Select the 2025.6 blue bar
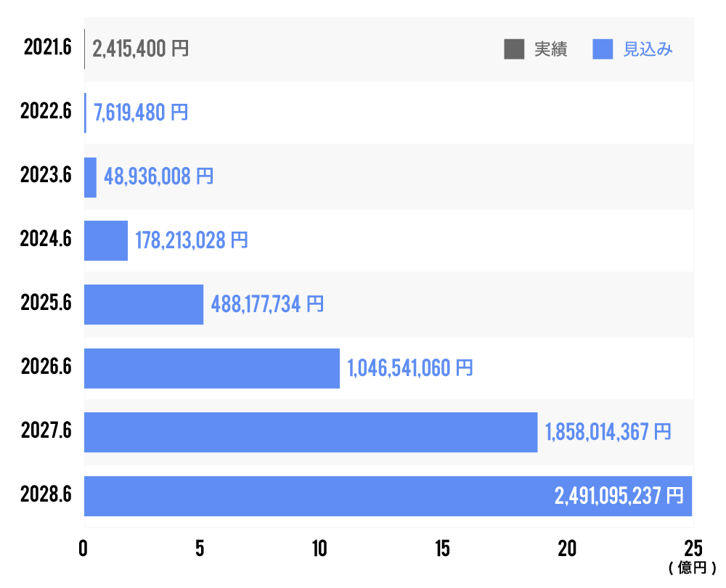 [x=144, y=304]
